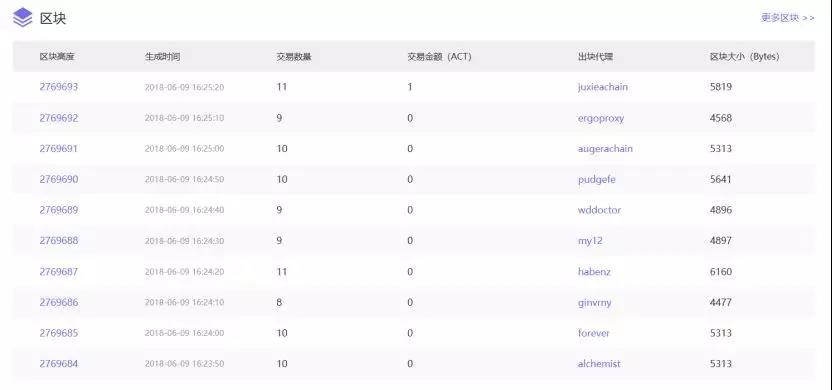832x390 pixels.
Task: Click the 生成时间 column header
Action: click(x=162, y=56)
